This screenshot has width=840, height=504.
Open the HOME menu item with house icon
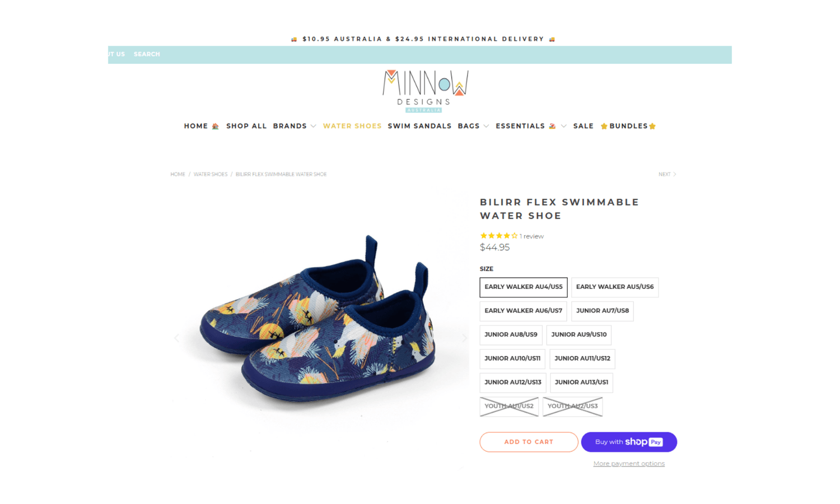201,126
